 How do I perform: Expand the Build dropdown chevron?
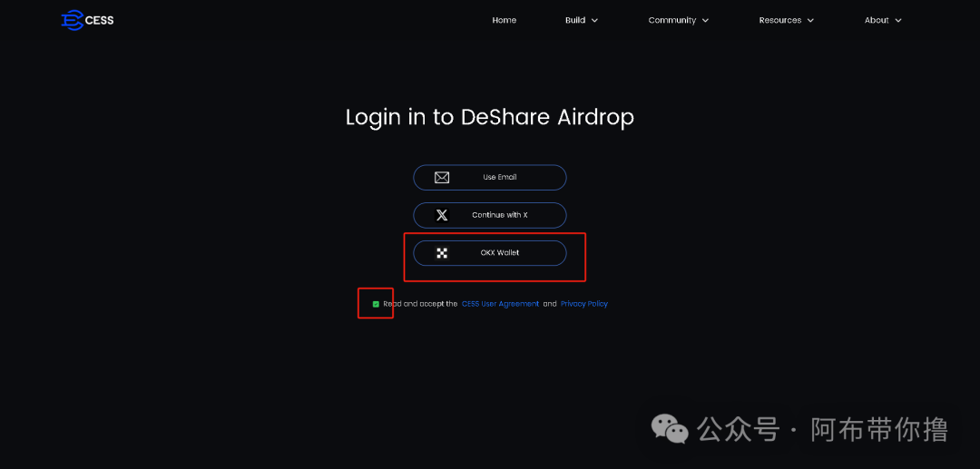click(594, 21)
